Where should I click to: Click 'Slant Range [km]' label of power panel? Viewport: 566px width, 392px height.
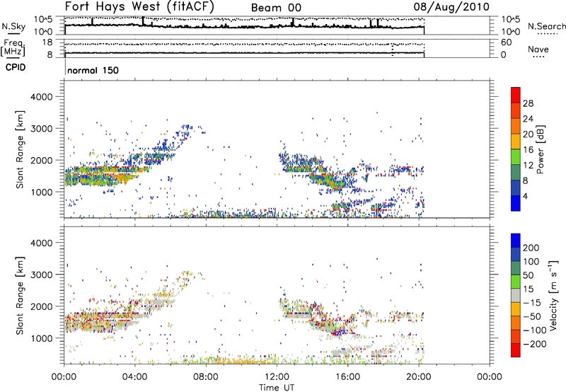click(x=20, y=149)
